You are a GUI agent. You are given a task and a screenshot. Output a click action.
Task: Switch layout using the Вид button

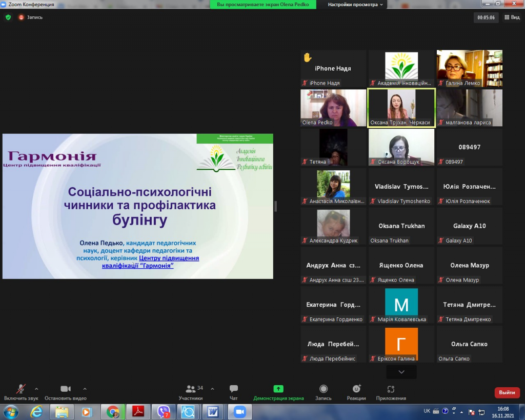click(x=512, y=17)
